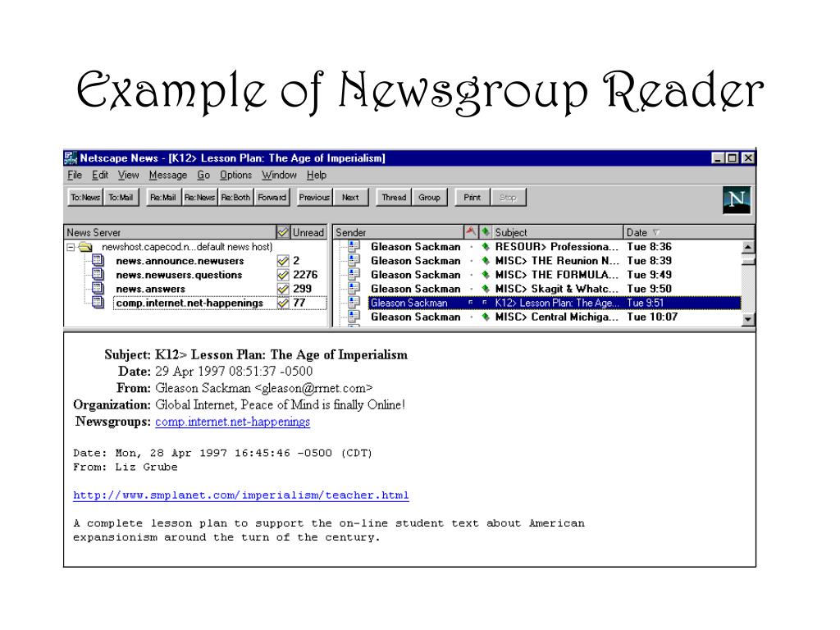Toggle subscription checkbox for news.announce.newusers

point(283,261)
